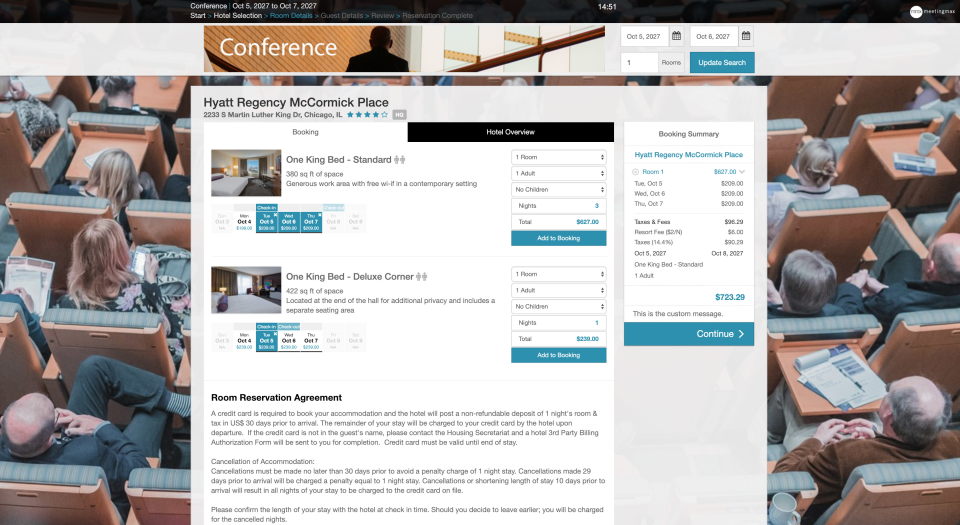
Task: Click the HQ badge beside hotel address
Action: pyautogui.click(x=399, y=114)
